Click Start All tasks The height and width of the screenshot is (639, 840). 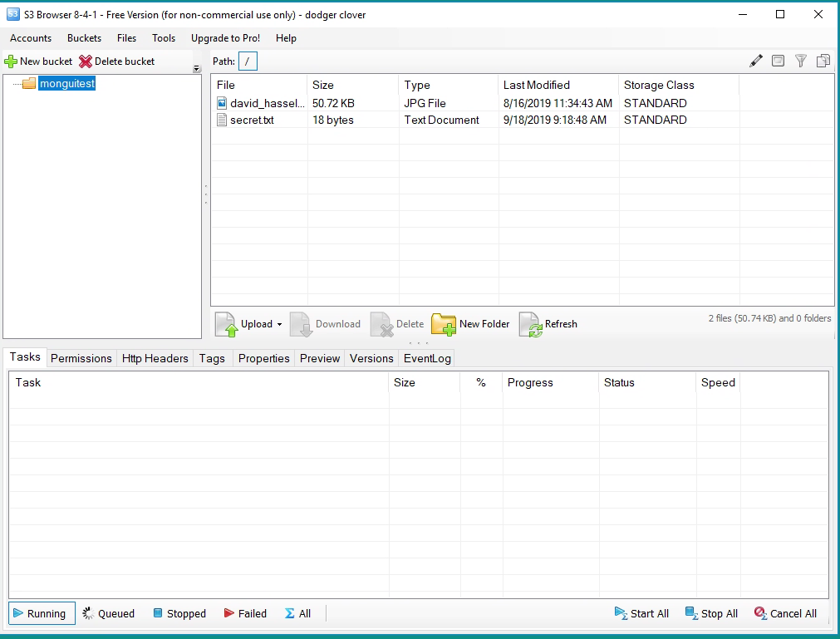tap(641, 613)
